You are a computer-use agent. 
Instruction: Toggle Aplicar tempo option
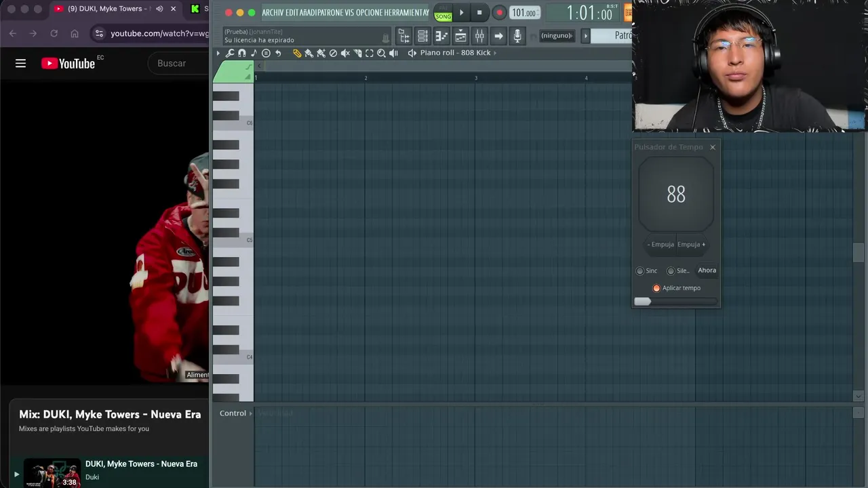click(x=656, y=288)
